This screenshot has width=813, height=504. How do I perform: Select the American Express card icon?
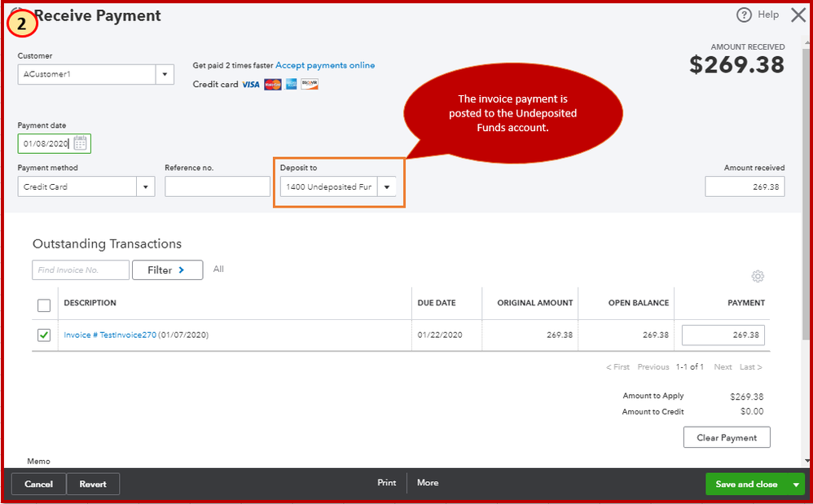[291, 84]
